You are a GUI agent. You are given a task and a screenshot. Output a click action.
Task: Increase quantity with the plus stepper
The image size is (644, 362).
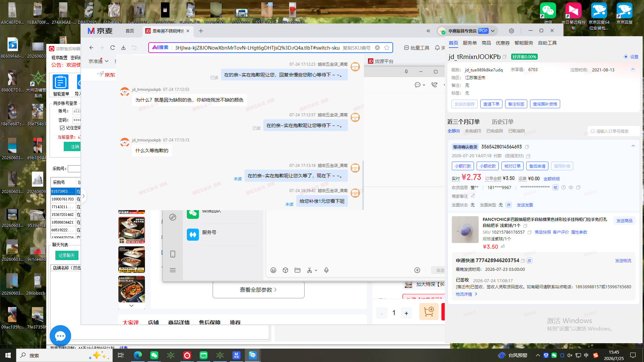click(406, 313)
